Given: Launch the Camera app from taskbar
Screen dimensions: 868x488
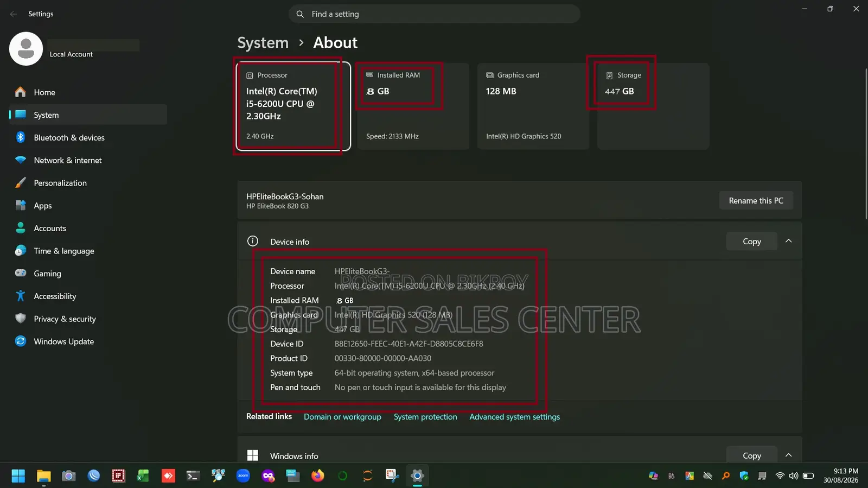Looking at the screenshot, I should click(x=68, y=476).
